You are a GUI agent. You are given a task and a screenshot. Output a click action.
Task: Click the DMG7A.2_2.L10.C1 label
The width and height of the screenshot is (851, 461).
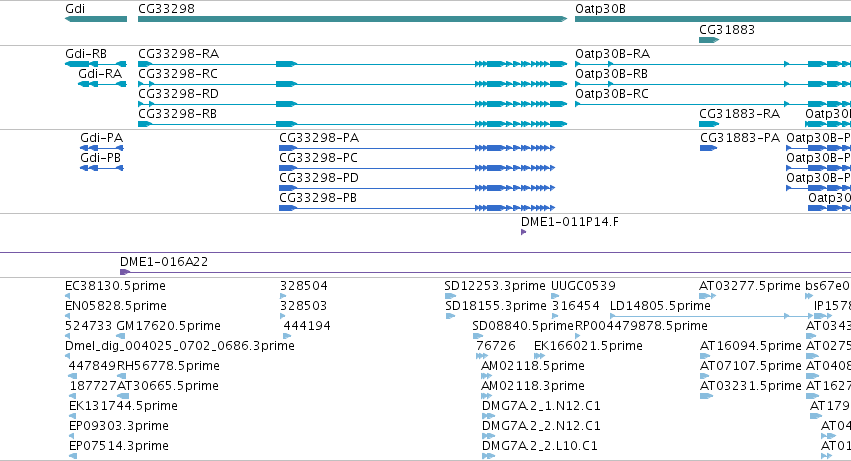click(539, 447)
